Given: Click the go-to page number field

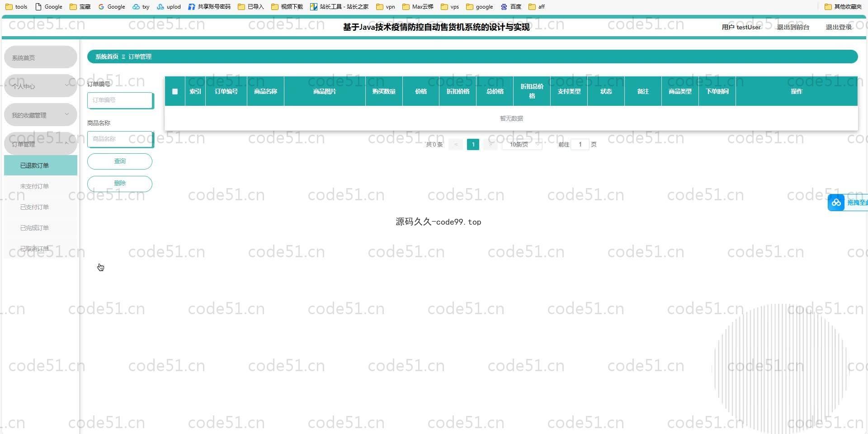Looking at the screenshot, I should tap(580, 144).
